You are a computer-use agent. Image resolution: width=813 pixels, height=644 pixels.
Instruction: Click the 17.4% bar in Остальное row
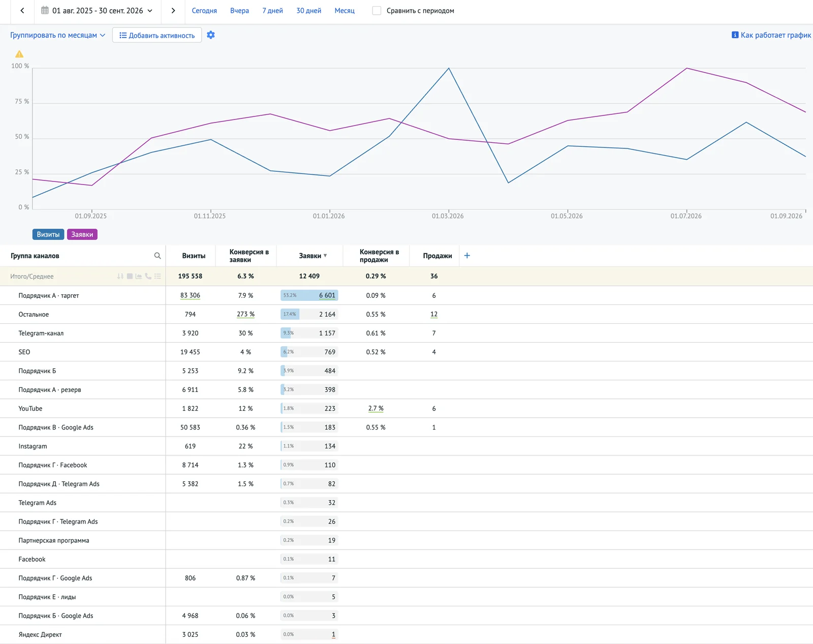[290, 314]
